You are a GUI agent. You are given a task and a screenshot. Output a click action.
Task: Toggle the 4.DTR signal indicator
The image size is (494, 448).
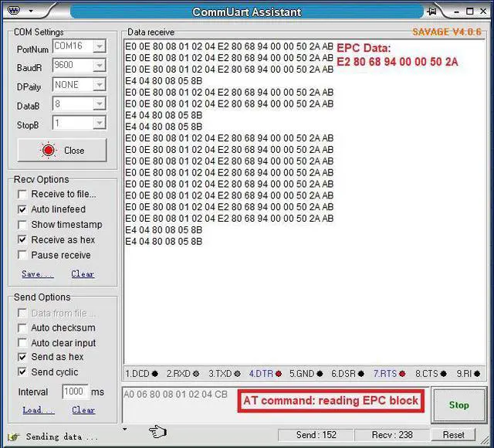(264, 374)
